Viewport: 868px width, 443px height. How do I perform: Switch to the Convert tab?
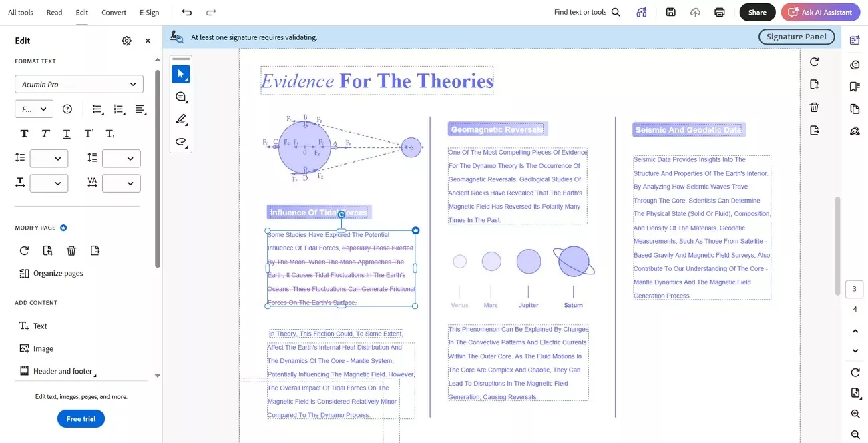[x=114, y=12]
